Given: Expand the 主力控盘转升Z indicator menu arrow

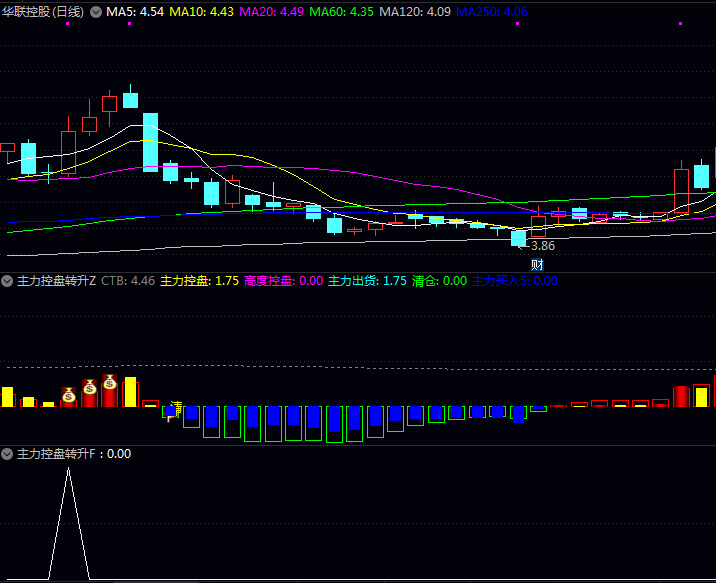Looking at the screenshot, I should coord(8,281).
